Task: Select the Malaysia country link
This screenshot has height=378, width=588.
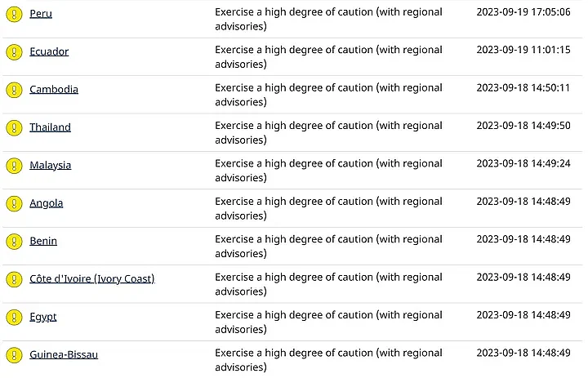Action: [50, 165]
